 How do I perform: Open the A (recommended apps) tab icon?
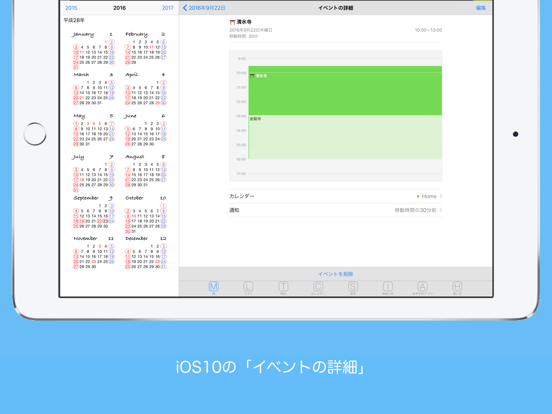(x=422, y=287)
